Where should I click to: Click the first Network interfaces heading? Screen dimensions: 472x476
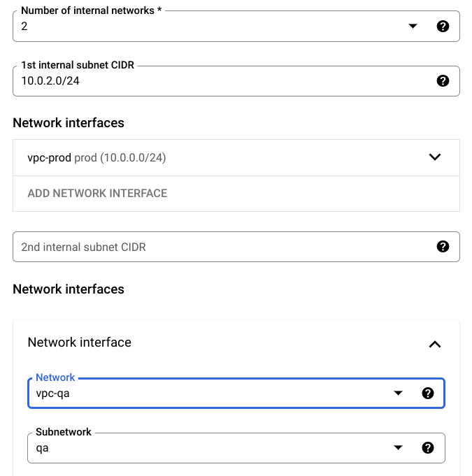(x=69, y=123)
